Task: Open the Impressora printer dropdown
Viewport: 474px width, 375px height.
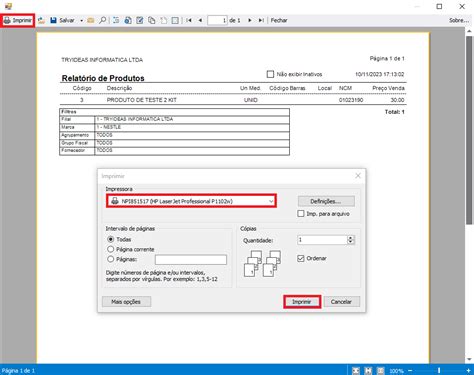Action: [x=191, y=201]
